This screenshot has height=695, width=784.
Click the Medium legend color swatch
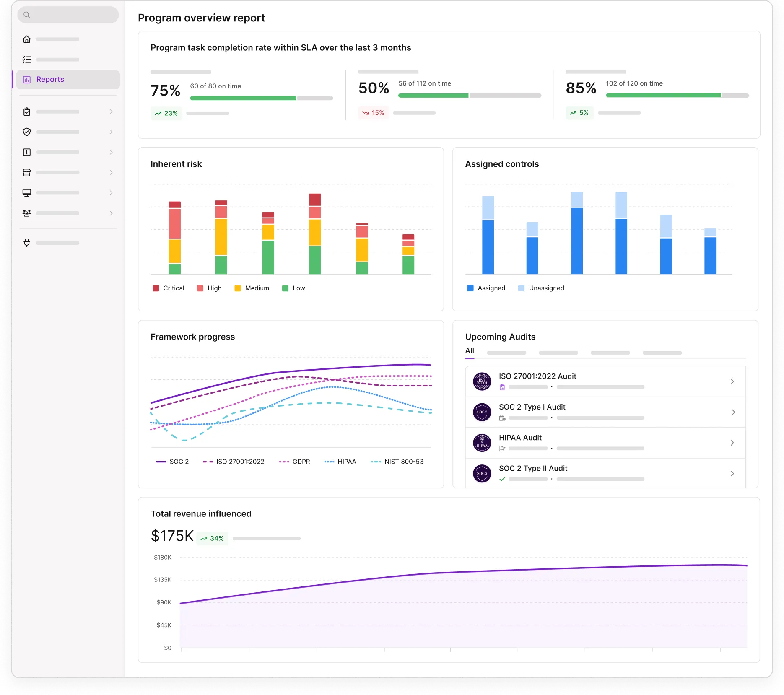[x=238, y=288]
